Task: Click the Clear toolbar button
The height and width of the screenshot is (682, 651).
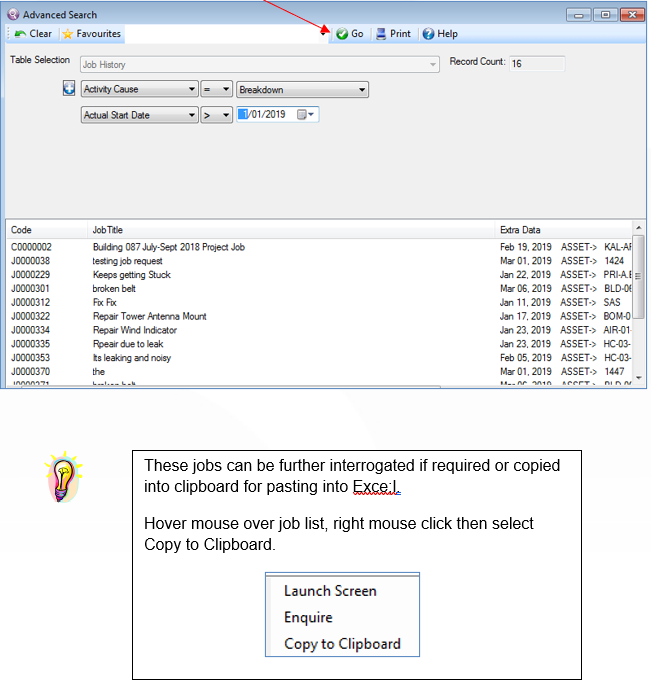Action: tap(33, 33)
